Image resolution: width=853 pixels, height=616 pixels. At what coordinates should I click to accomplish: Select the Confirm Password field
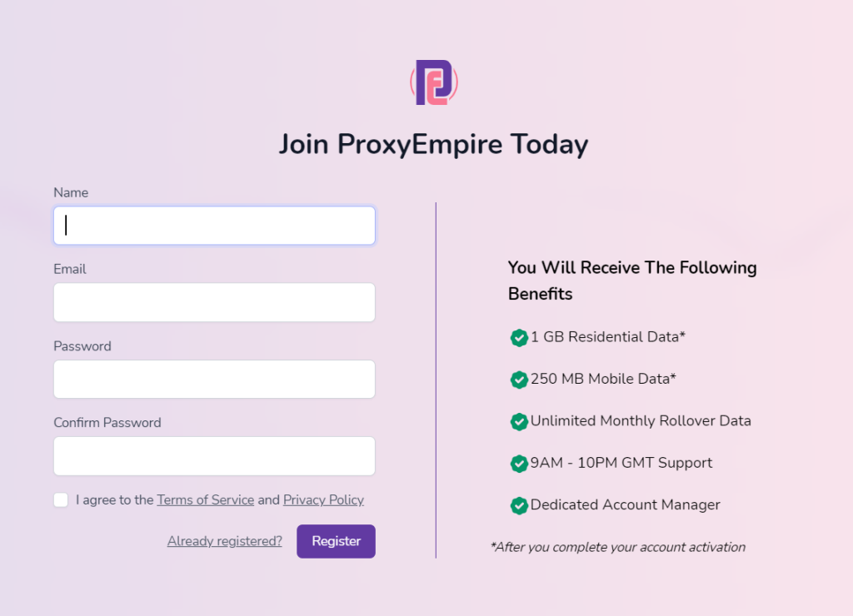coord(214,455)
